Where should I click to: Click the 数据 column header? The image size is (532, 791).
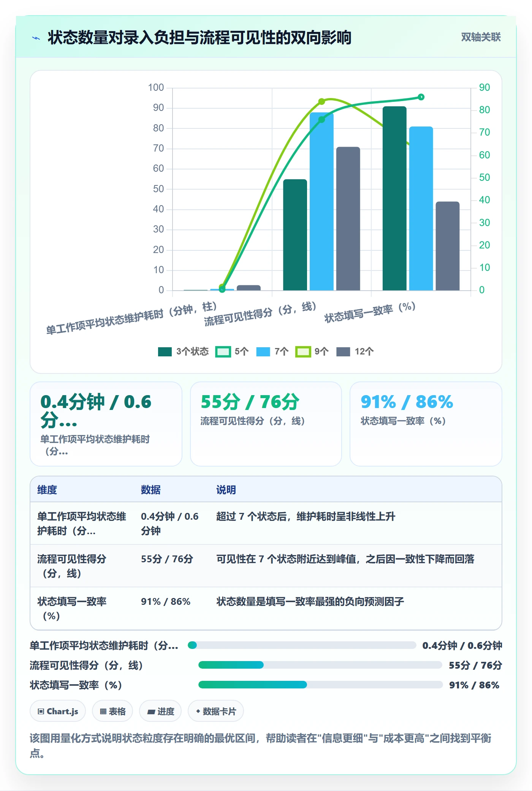151,490
